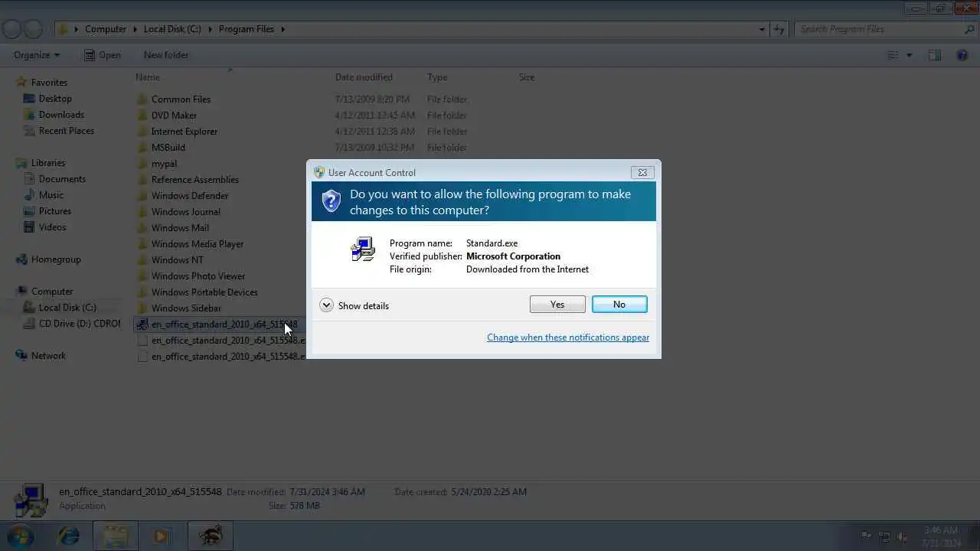Screen dimensions: 980x551
Task: Click the Windows Start orb
Action: pyautogui.click(x=20, y=536)
